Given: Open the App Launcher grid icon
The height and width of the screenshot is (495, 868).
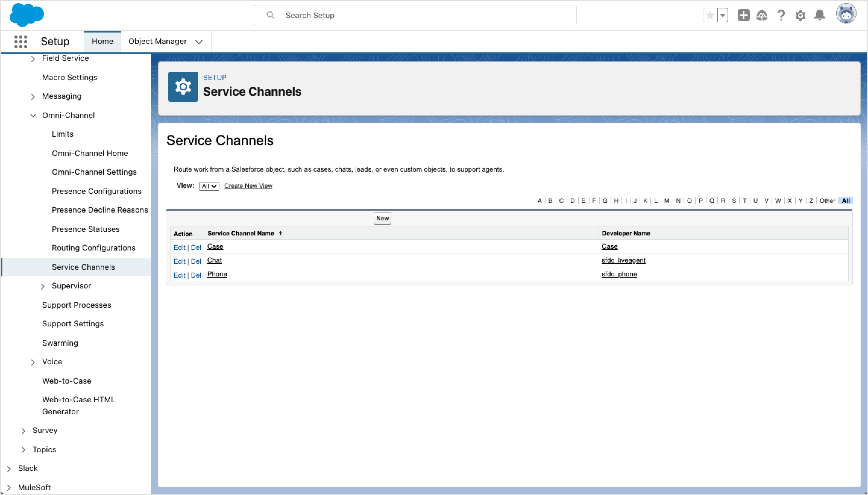Looking at the screenshot, I should [20, 42].
